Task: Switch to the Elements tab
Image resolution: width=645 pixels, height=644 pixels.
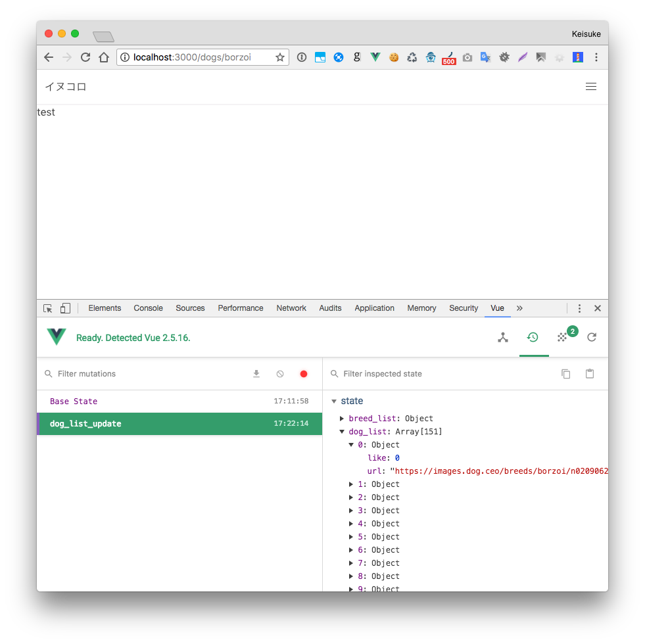Action: tap(105, 308)
